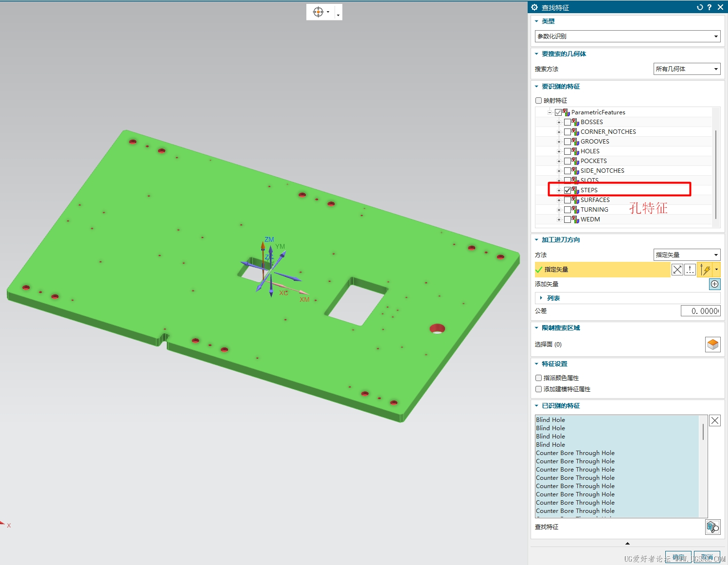
Task: Click the 确定 button
Action: [678, 557]
